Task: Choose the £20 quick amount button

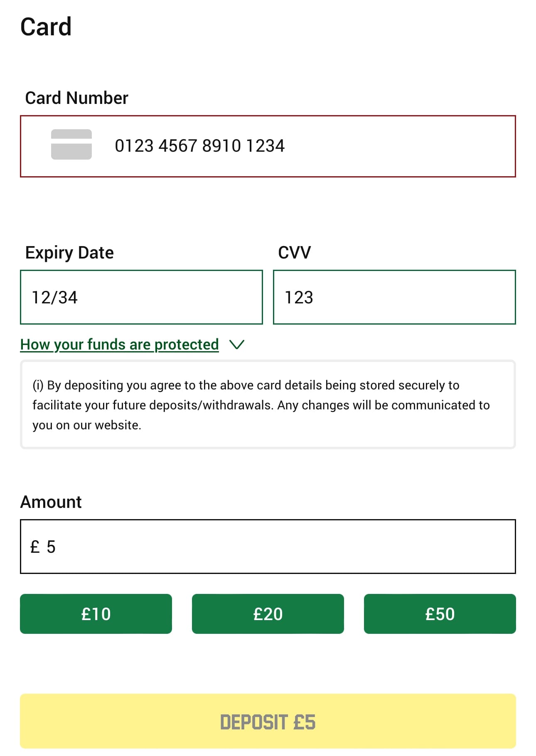Action: (x=268, y=614)
